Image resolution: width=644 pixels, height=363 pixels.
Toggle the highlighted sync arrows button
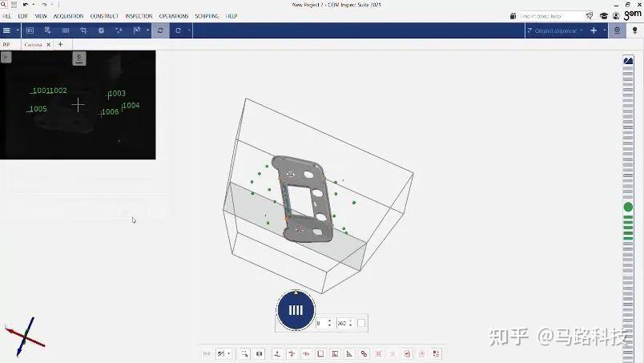coord(160,30)
